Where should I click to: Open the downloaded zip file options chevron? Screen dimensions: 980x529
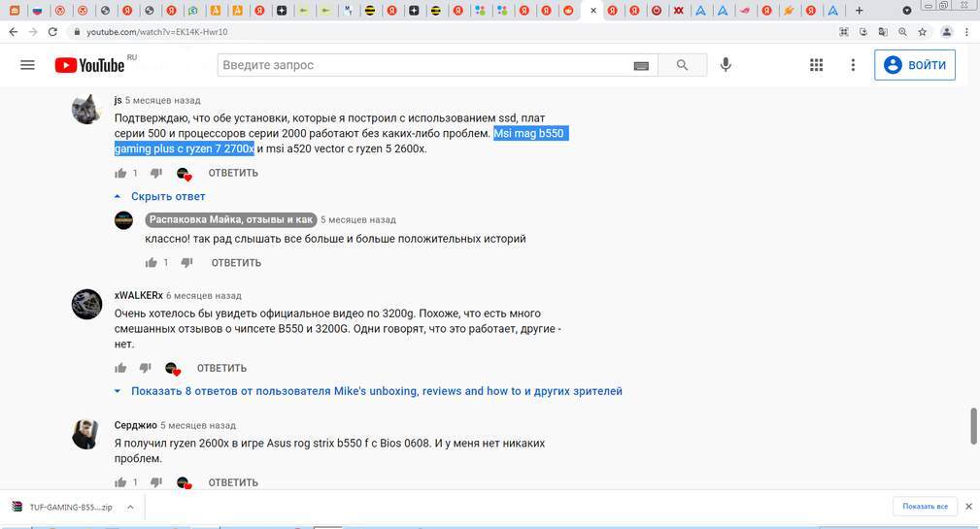[x=130, y=507]
